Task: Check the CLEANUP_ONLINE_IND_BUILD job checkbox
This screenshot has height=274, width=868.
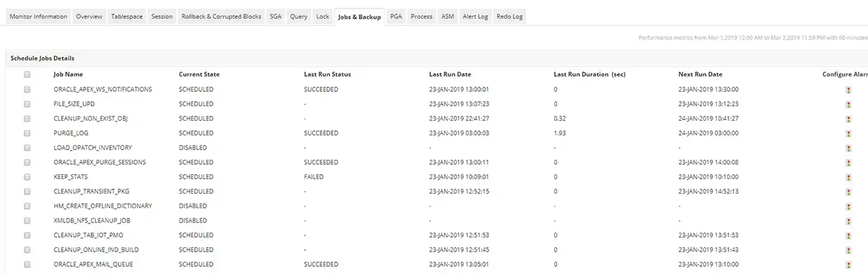Action: (27, 249)
